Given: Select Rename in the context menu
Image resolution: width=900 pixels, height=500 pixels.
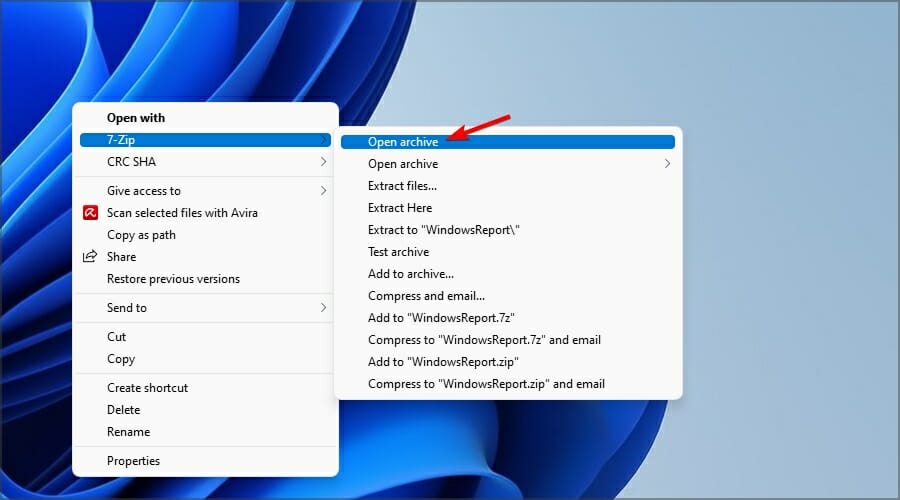Looking at the screenshot, I should click(x=205, y=432).
